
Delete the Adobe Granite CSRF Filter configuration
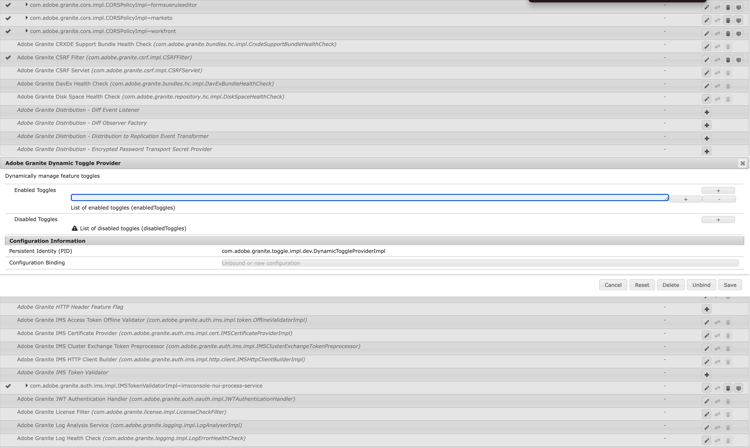(728, 60)
